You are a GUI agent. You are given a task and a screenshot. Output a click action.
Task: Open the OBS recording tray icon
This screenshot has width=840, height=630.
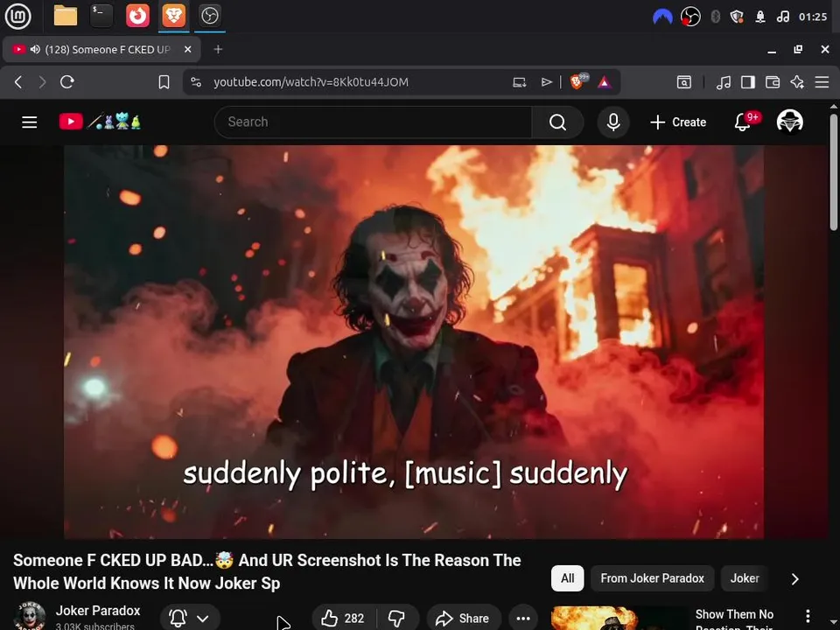690,17
